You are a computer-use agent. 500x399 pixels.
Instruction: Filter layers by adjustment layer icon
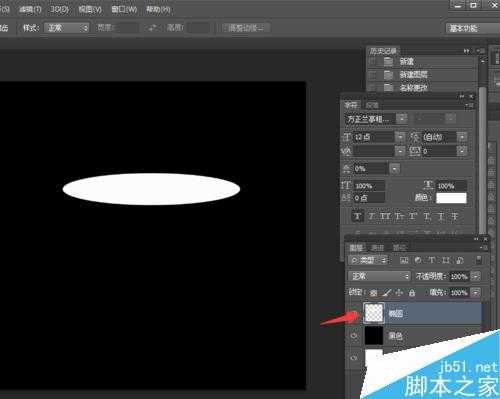point(418,260)
